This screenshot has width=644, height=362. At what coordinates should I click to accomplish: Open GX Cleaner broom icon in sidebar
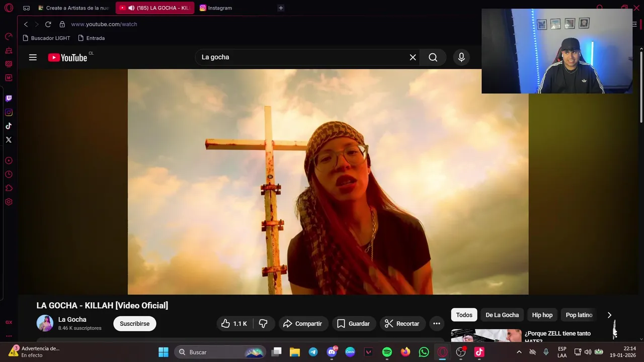[x=9, y=50]
